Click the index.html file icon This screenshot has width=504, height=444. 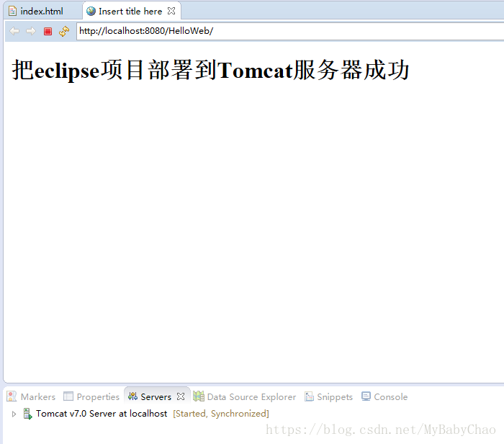(12, 12)
